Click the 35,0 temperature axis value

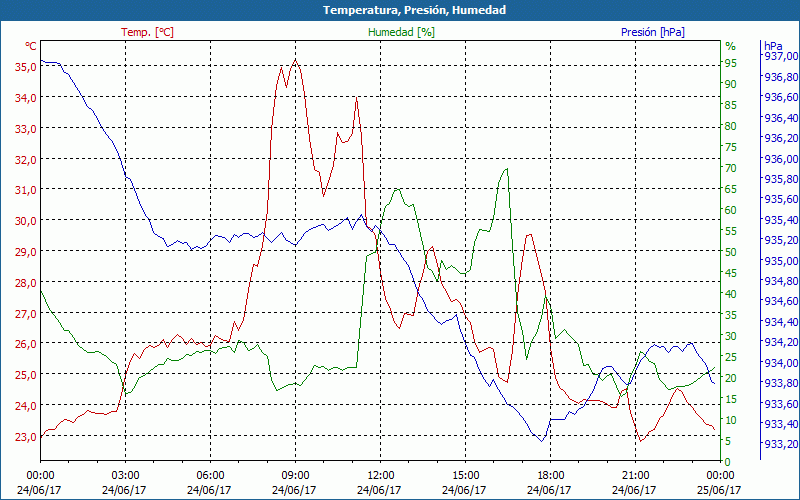tap(26, 67)
